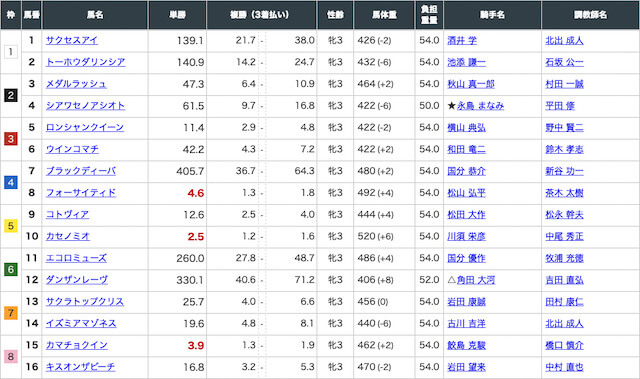Click the 単勝 column header
640x379 pixels.
click(x=178, y=15)
